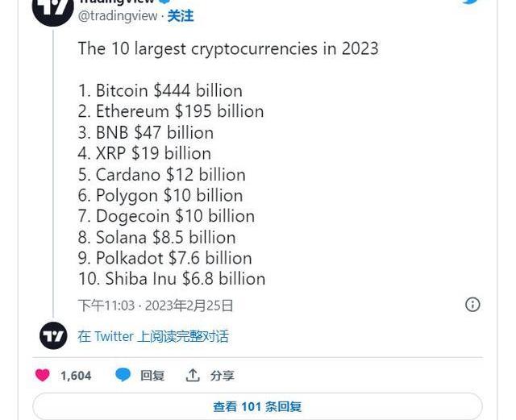Click the 分享 share label
The height and width of the screenshot is (420, 516).
(223, 376)
